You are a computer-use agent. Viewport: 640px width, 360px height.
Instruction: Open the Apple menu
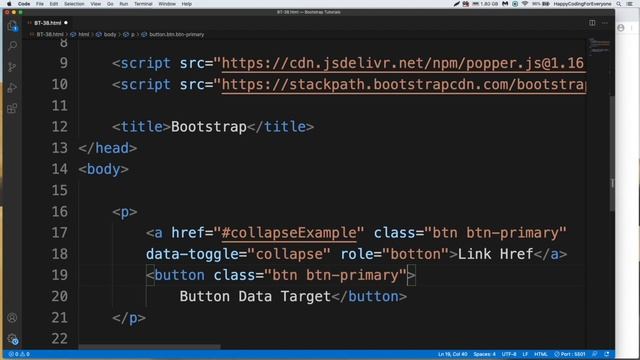(9, 4)
